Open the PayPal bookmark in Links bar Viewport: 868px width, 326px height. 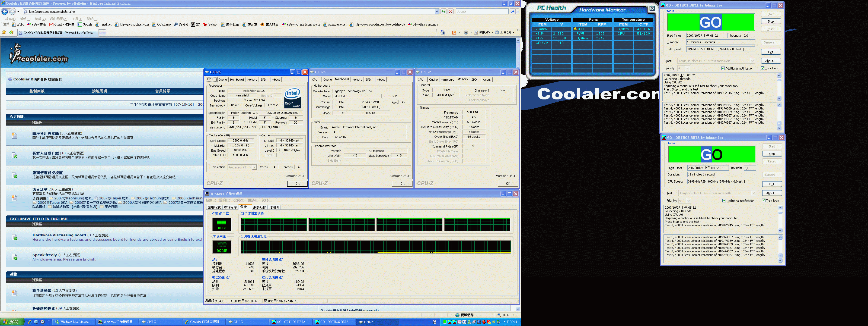pyautogui.click(x=181, y=24)
